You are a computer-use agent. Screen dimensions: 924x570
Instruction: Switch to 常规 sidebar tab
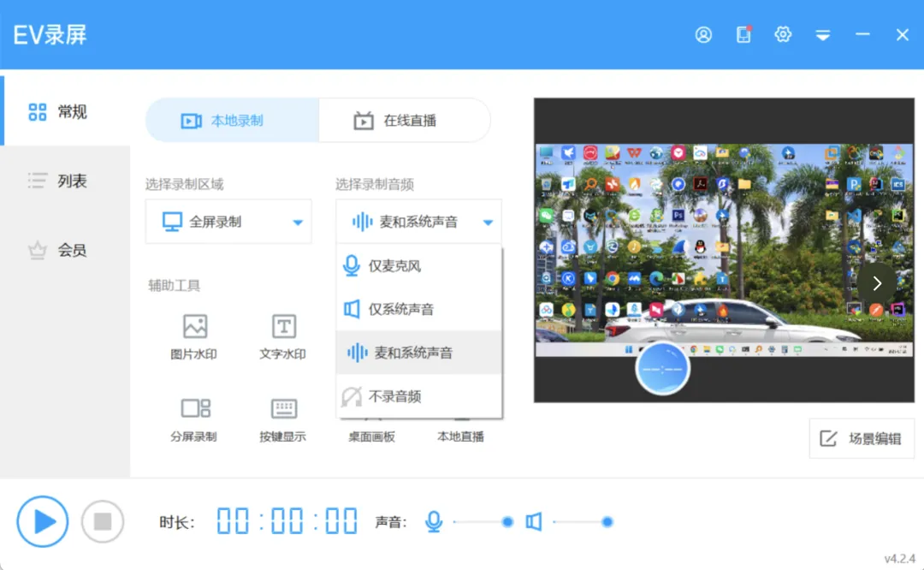[65, 111]
